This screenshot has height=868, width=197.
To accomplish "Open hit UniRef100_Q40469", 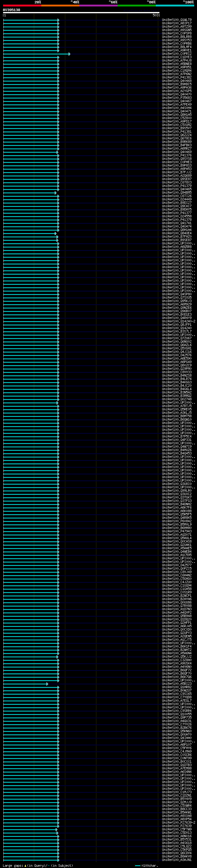I will click(x=177, y=152).
